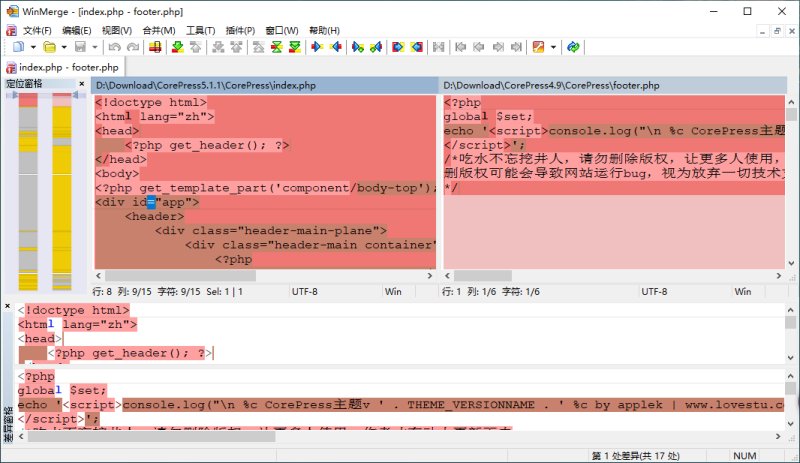Click the right pane horizontal scrollbar thumb
Image resolution: width=800 pixels, height=463 pixels.
(483, 276)
